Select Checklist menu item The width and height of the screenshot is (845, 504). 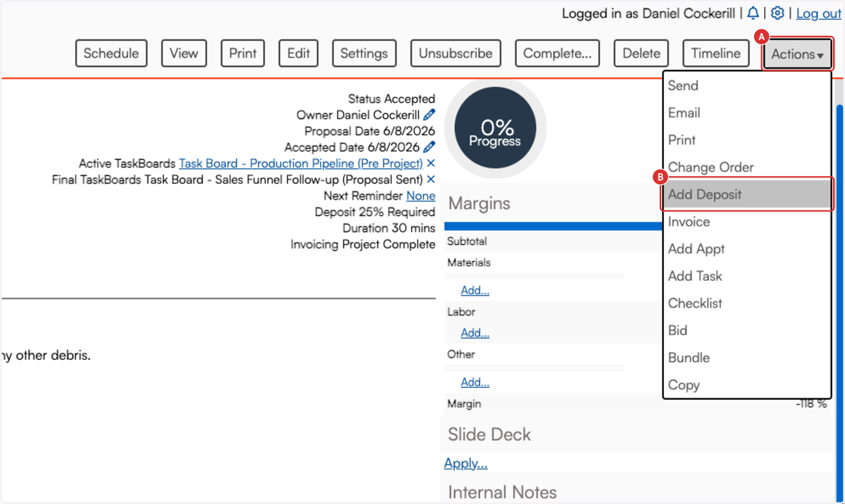point(747,303)
